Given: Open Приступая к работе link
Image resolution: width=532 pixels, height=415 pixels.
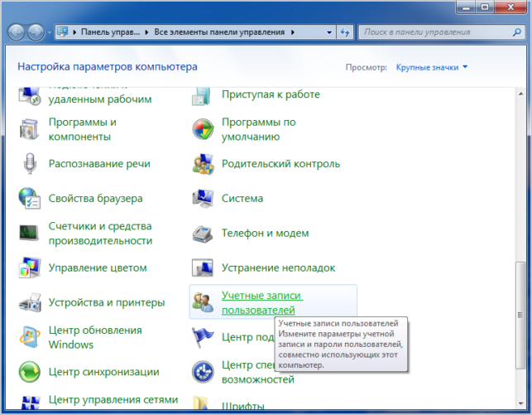Looking at the screenshot, I should pos(271,94).
